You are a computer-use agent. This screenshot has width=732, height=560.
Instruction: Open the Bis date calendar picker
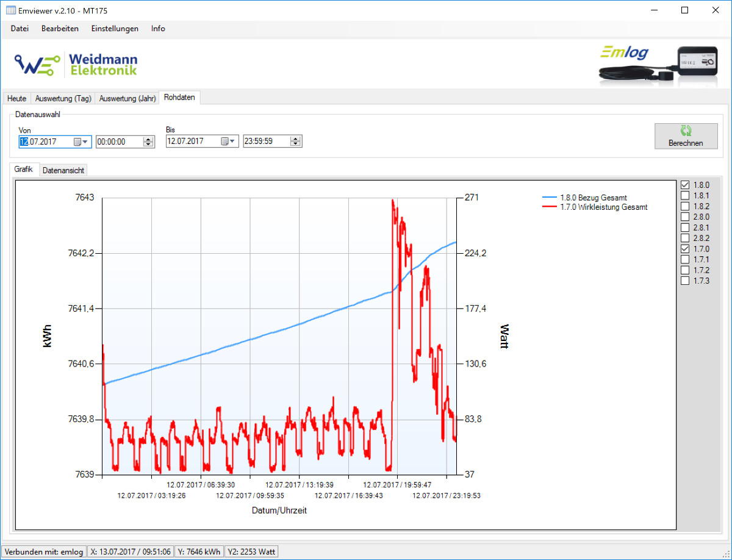point(228,142)
